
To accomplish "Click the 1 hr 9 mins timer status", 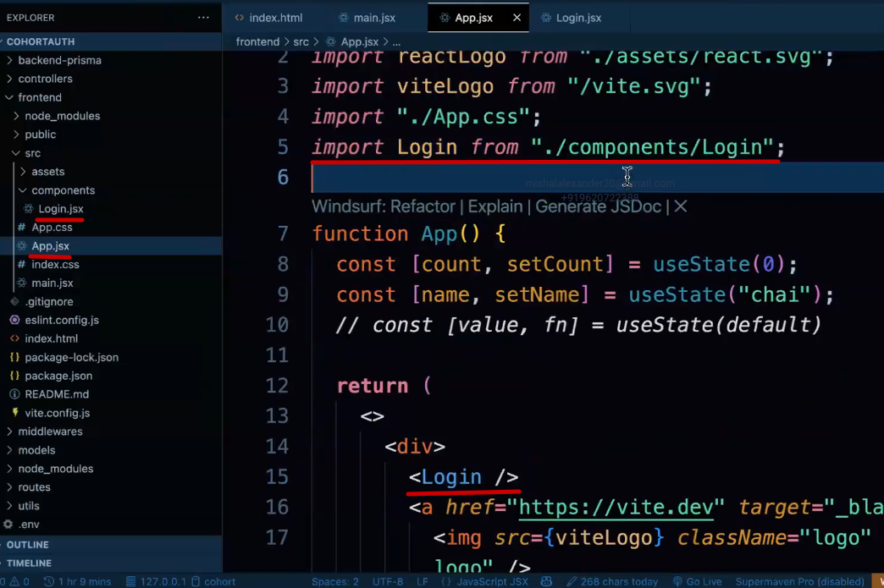I will click(77, 581).
